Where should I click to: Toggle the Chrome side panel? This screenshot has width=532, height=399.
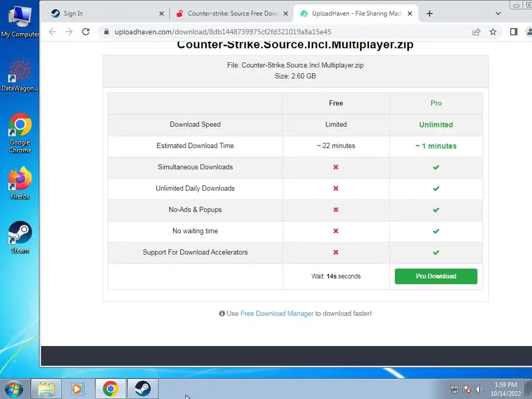coord(514,32)
